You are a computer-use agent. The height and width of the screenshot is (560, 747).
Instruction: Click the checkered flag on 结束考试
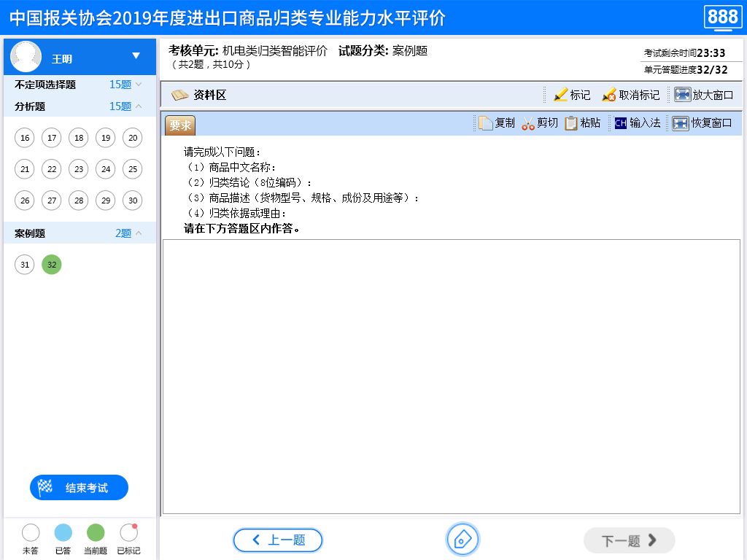44,487
